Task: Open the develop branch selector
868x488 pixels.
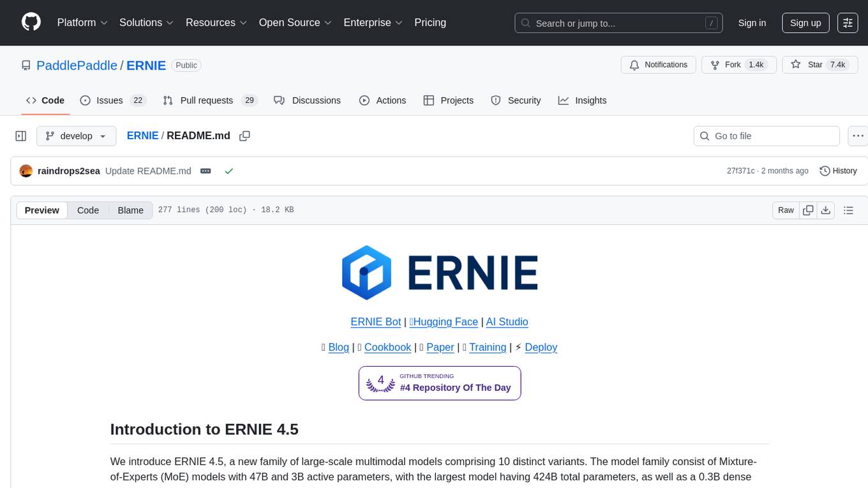Action: coord(77,136)
